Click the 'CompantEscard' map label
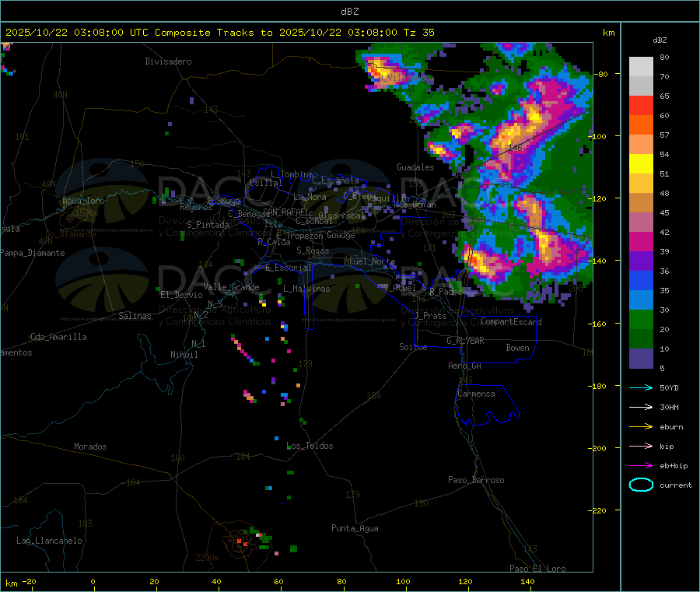Image resolution: width=700 pixels, height=592 pixels. tap(511, 322)
